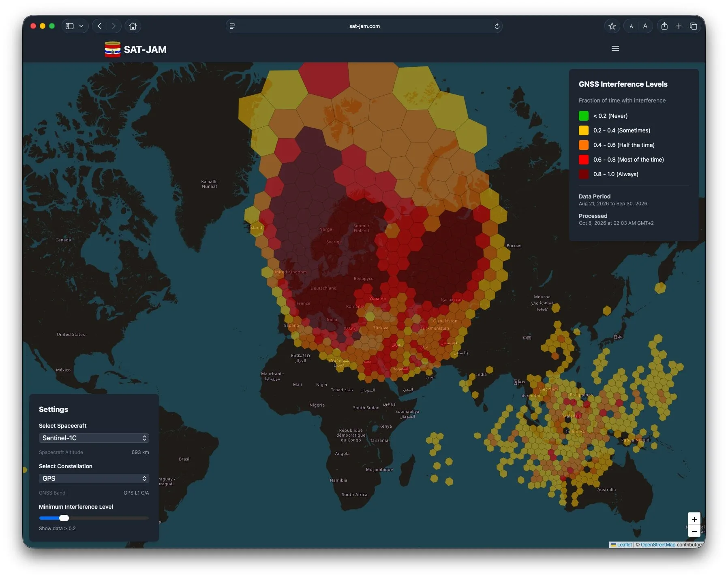Open the browser home page icon
The height and width of the screenshot is (578, 728).
click(133, 26)
